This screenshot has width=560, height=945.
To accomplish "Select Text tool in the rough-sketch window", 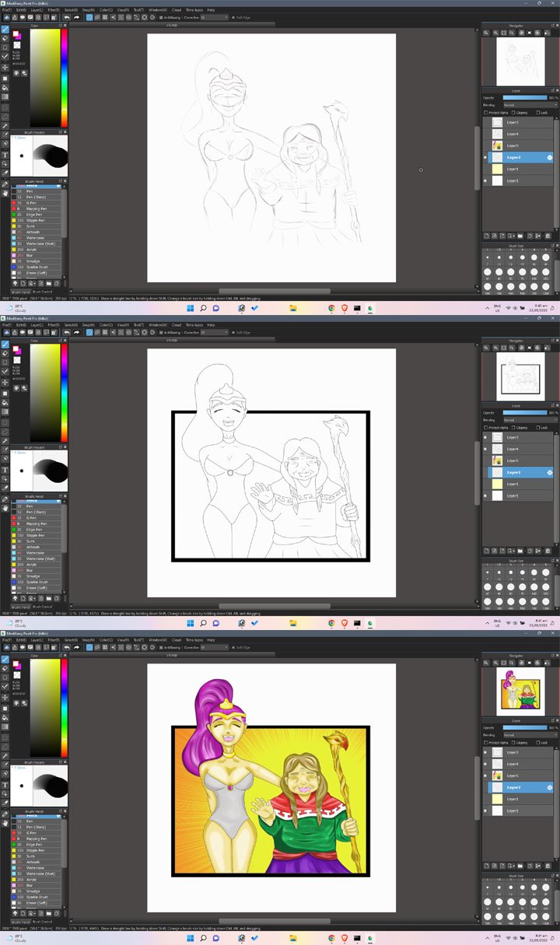I will (5, 155).
